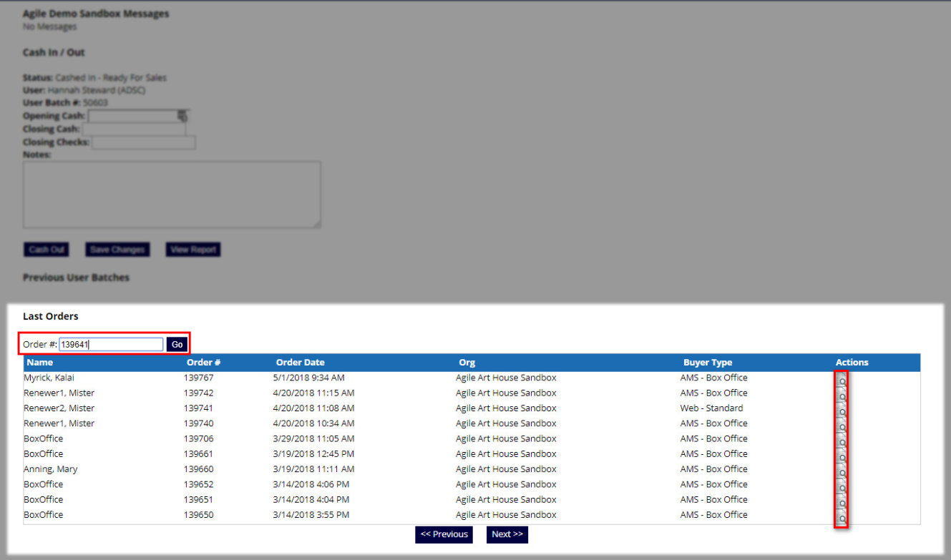This screenshot has width=951, height=560.
Task: Go to the next page of orders
Action: pyautogui.click(x=507, y=534)
